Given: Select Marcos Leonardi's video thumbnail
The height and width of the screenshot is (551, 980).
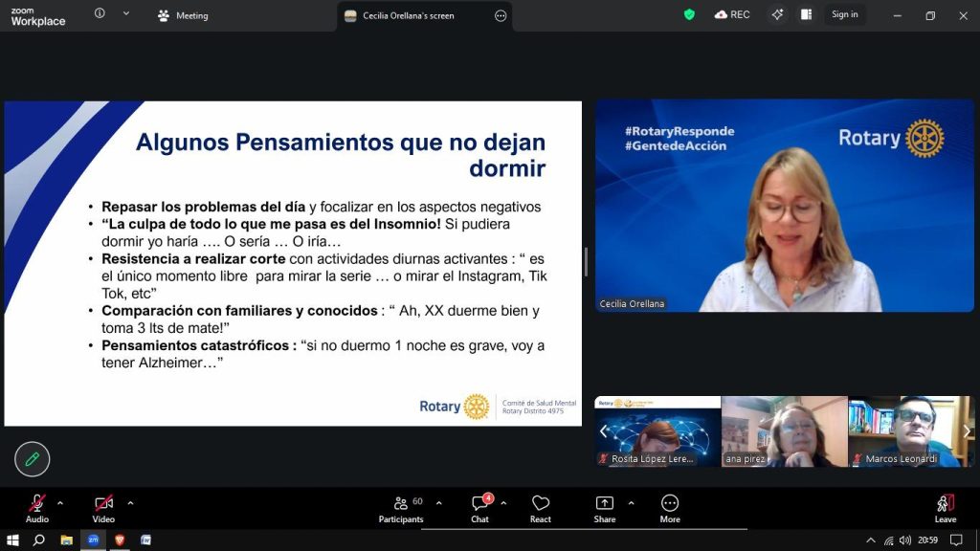Looking at the screenshot, I should pyautogui.click(x=903, y=431).
